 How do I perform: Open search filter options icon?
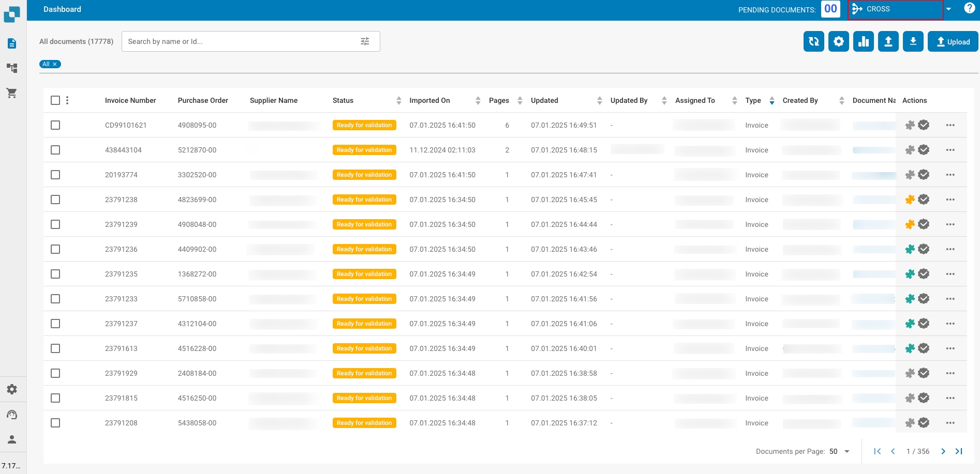[365, 41]
